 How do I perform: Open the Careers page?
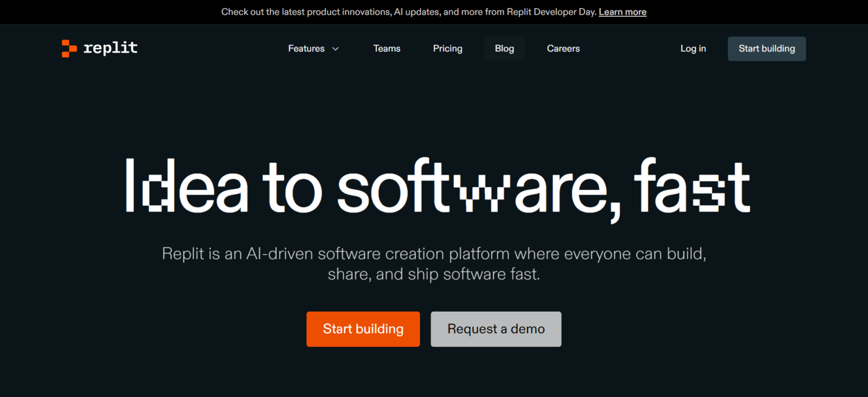coord(563,49)
